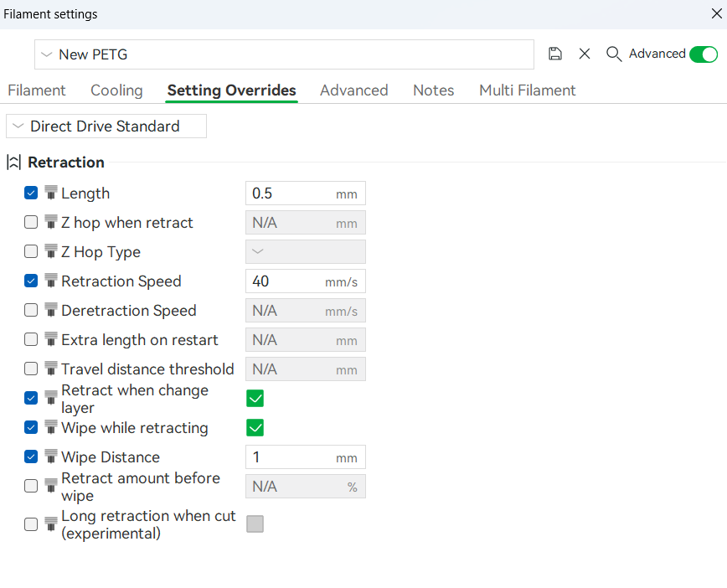Open the Z Hop Type value dropdown
The height and width of the screenshot is (588, 727).
[306, 252]
